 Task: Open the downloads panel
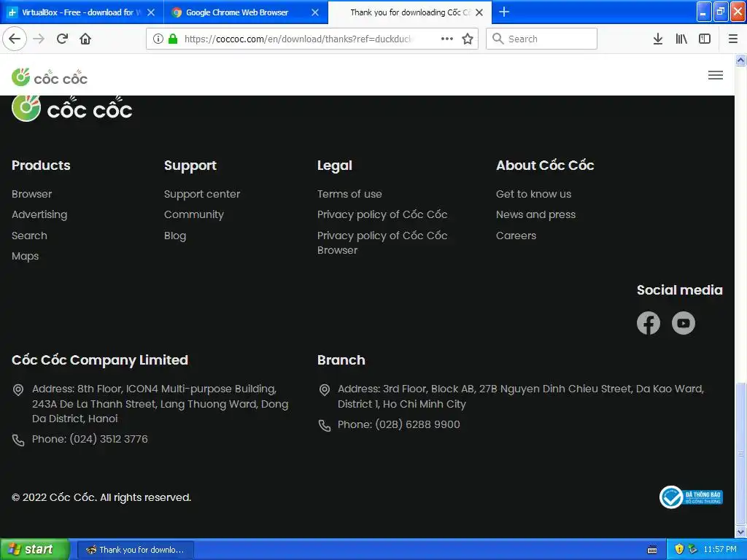[x=658, y=39]
